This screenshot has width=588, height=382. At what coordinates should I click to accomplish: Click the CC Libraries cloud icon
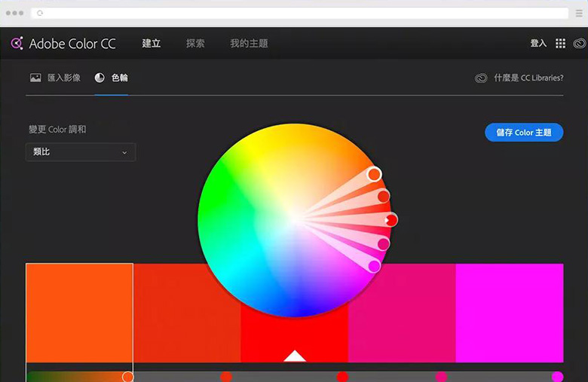[481, 78]
